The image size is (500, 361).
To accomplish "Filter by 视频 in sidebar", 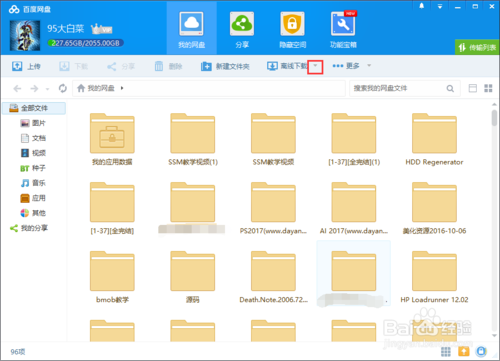I will (33, 153).
